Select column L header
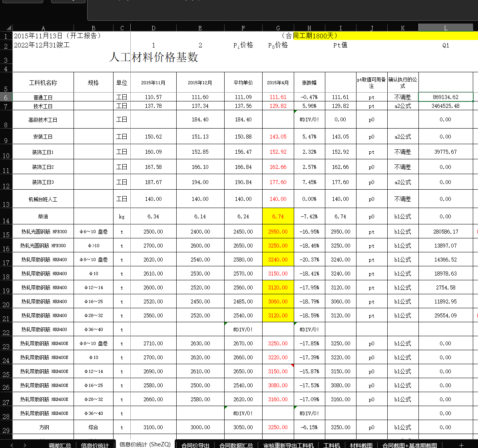This screenshot has width=478, height=448. (446, 28)
